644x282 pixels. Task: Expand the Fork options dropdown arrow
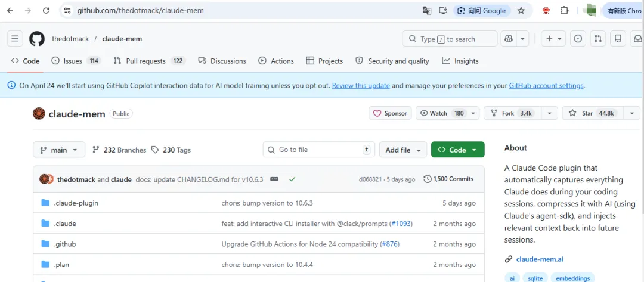click(550, 113)
